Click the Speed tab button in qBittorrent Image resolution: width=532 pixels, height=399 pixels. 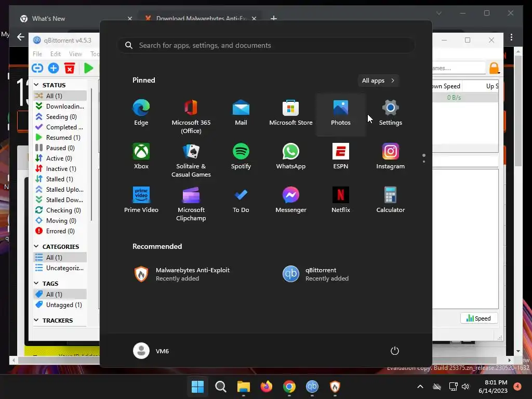click(478, 318)
